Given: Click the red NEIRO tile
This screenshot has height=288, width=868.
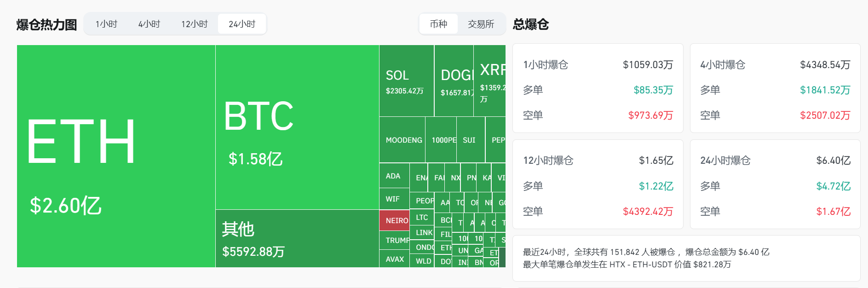Looking at the screenshot, I should [x=394, y=220].
